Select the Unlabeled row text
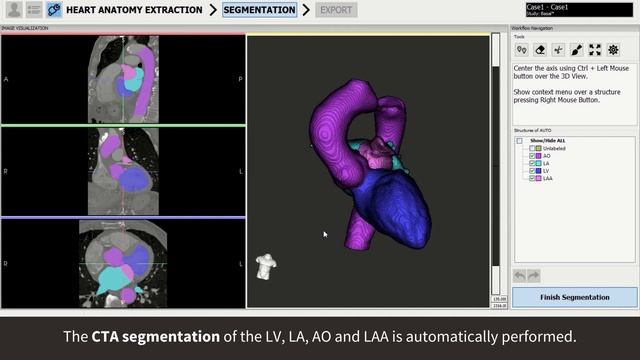640x360 pixels. pyautogui.click(x=554, y=149)
